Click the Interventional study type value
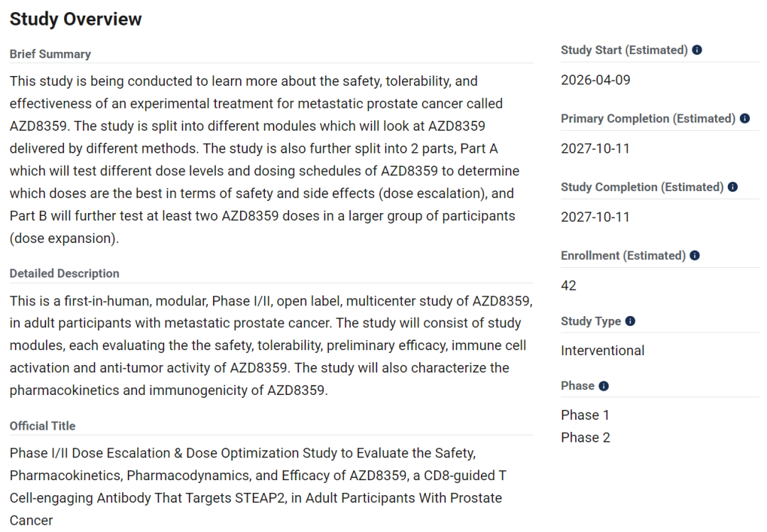Image resolution: width=767 pixels, height=532 pixels. click(603, 350)
